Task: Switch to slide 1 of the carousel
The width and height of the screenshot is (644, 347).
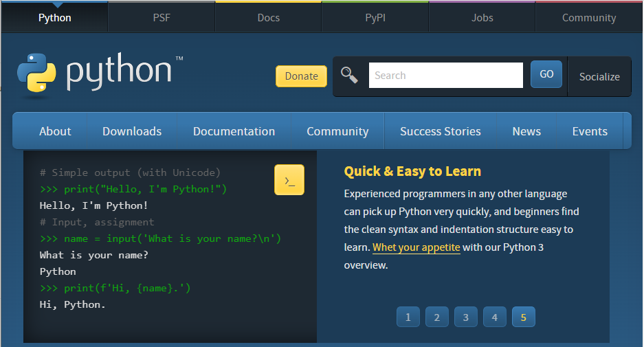Action: click(x=408, y=317)
